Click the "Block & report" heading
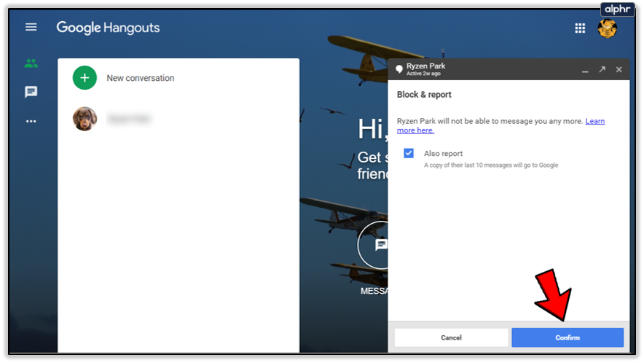644x363 pixels. [x=424, y=95]
